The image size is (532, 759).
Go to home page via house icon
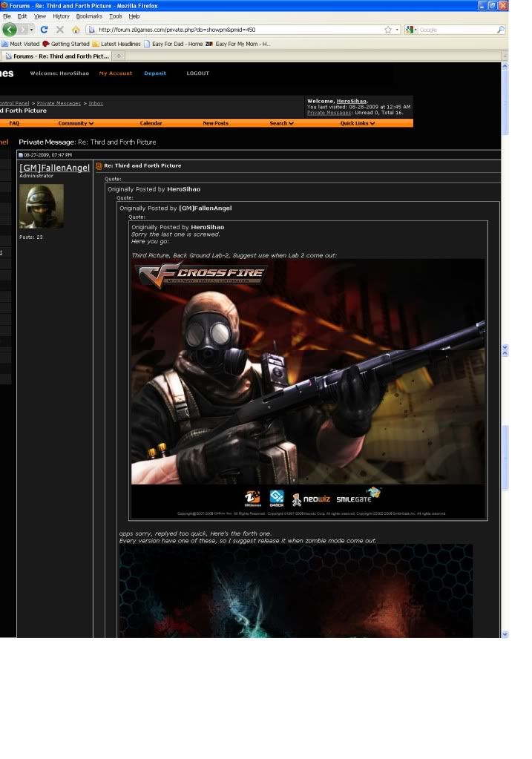[x=76, y=30]
